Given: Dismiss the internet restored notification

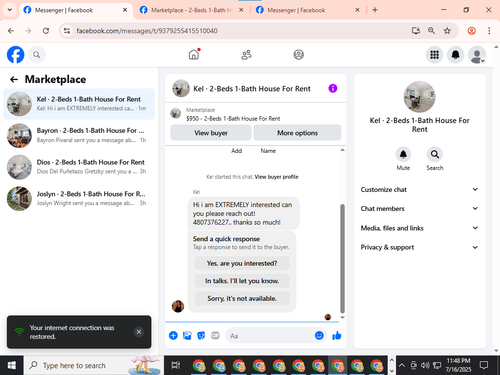Looking at the screenshot, I should coord(139,332).
